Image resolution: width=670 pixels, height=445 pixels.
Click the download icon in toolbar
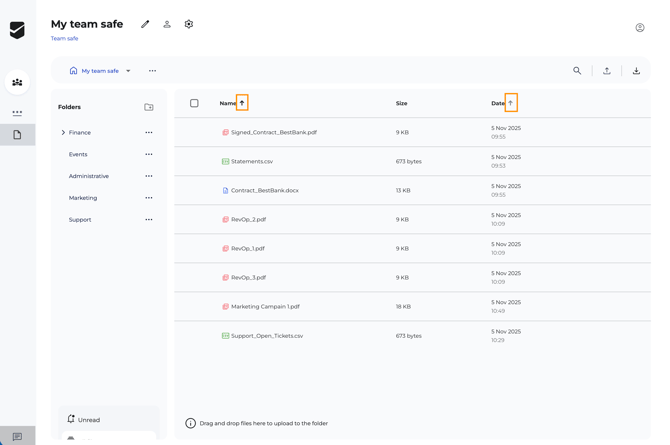(x=636, y=71)
